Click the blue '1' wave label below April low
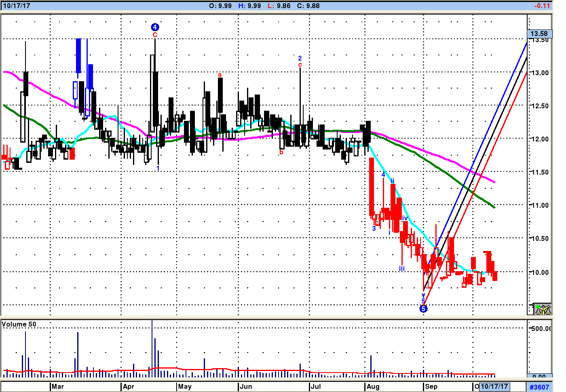Screen dimensions: 566x392 point(158,168)
